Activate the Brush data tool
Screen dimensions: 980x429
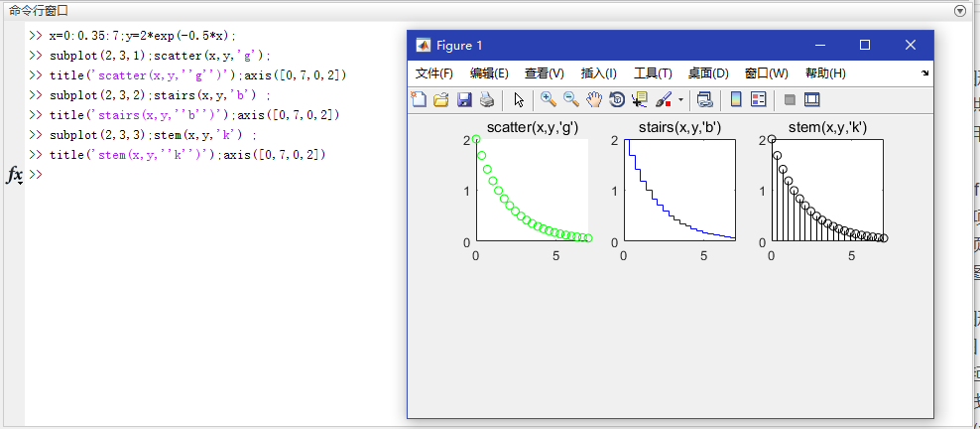664,99
